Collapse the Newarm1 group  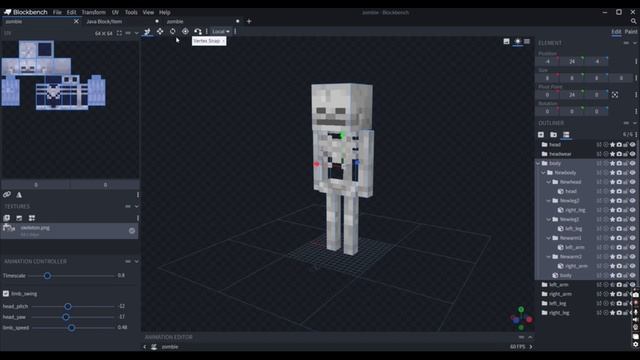(x=549, y=238)
